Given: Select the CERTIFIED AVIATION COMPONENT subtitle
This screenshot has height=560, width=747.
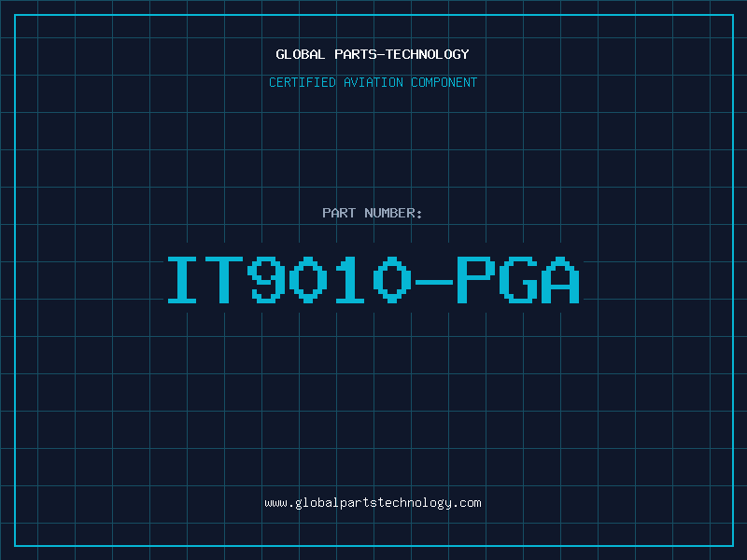Looking at the screenshot, I should [x=373, y=82].
